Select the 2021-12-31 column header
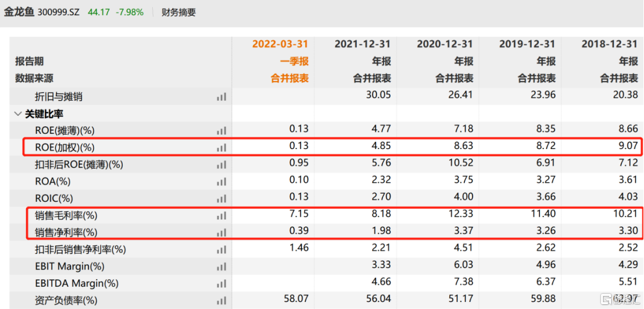This screenshot has height=309, width=644. click(363, 44)
